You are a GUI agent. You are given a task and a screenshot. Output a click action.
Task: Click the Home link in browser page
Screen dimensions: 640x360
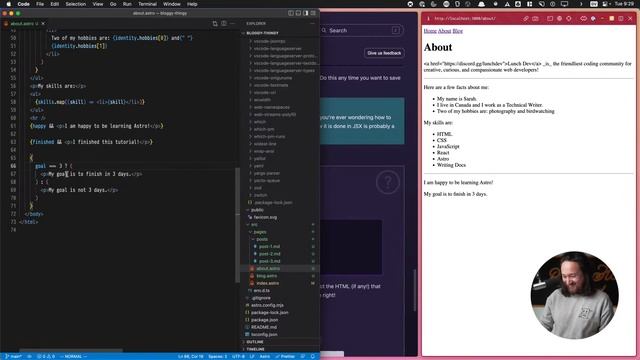[430, 31]
